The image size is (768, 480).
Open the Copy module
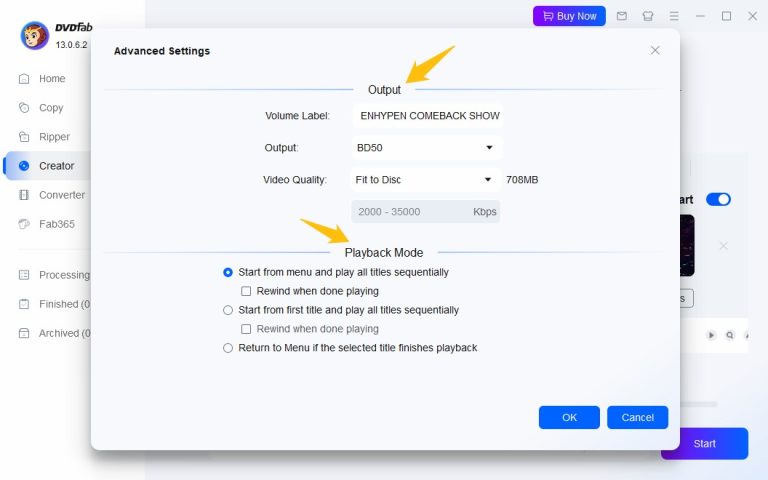coord(51,108)
